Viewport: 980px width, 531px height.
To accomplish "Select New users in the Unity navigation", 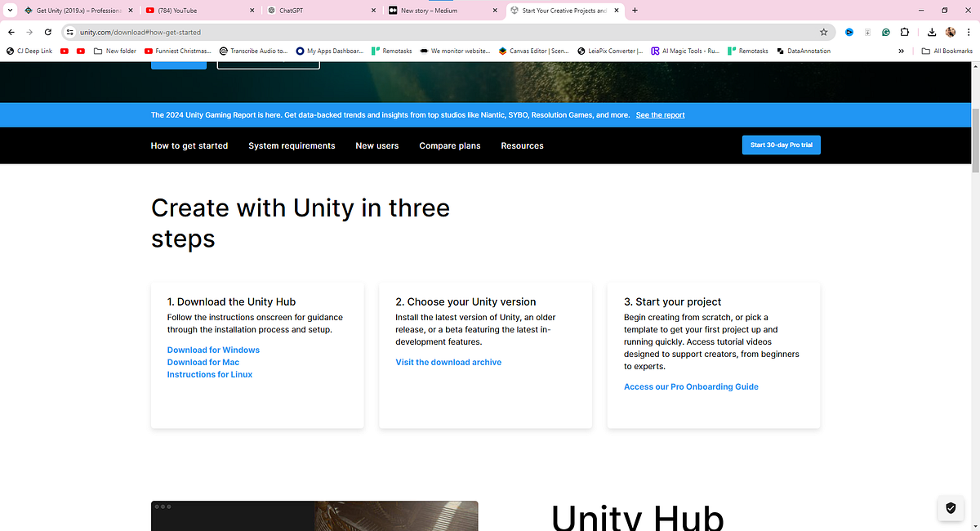I will (x=377, y=145).
